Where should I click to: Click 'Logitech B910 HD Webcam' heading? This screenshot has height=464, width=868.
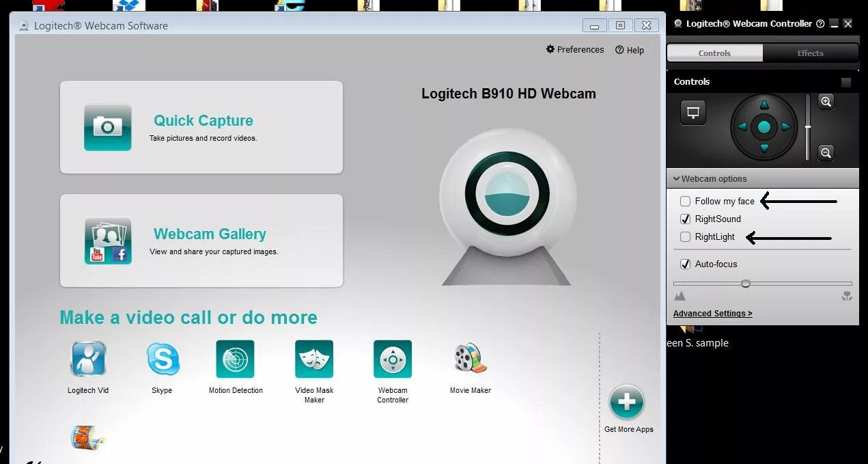click(x=509, y=94)
